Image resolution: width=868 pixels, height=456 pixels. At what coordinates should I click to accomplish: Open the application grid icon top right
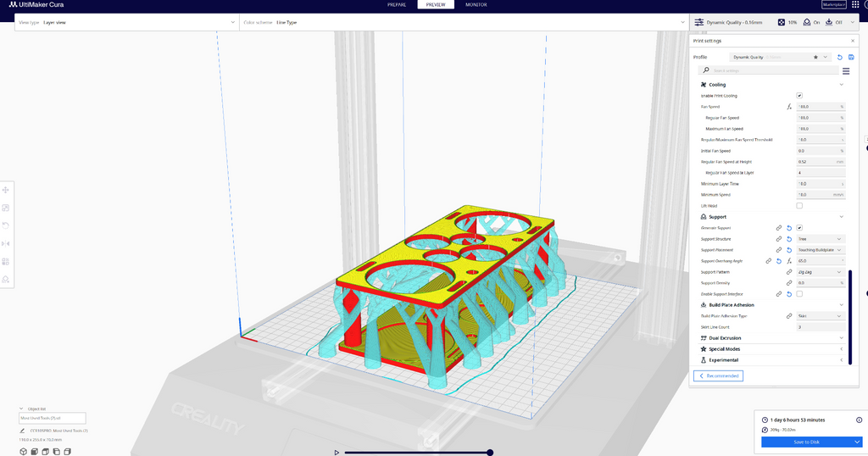856,4
